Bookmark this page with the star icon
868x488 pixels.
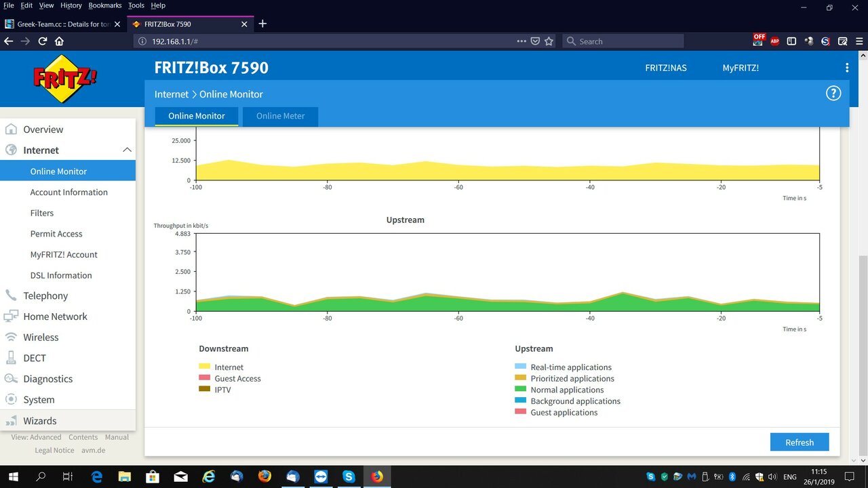549,41
